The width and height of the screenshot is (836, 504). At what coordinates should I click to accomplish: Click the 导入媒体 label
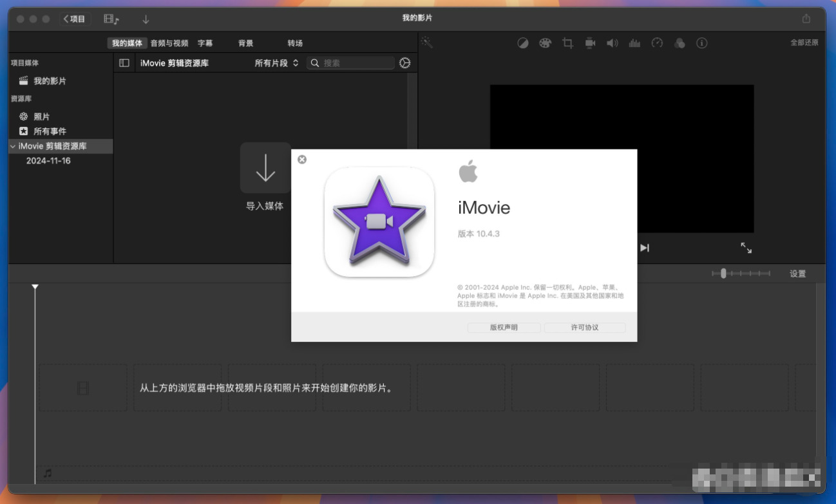pyautogui.click(x=265, y=207)
